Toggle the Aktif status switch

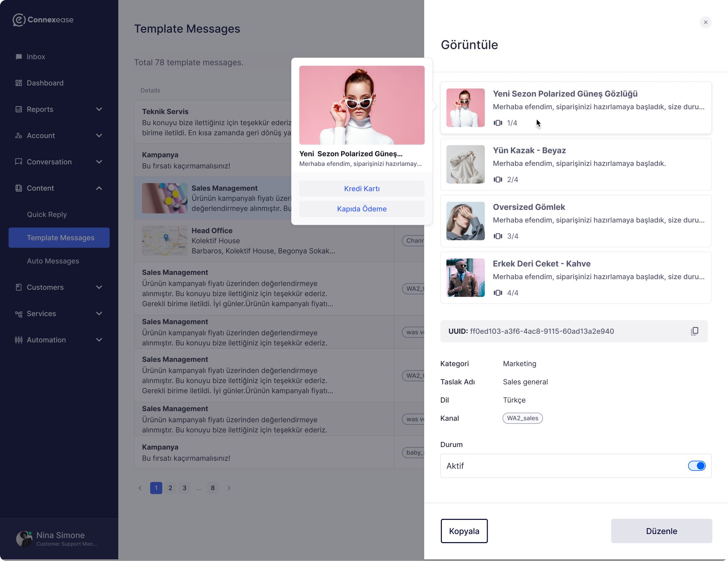pyautogui.click(x=697, y=466)
